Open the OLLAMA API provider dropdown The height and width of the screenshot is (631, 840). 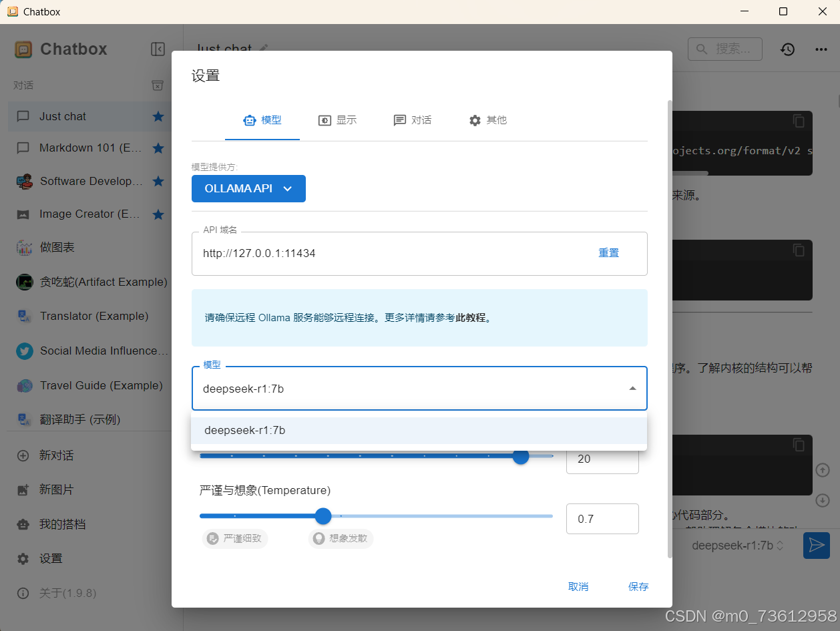[x=248, y=188]
